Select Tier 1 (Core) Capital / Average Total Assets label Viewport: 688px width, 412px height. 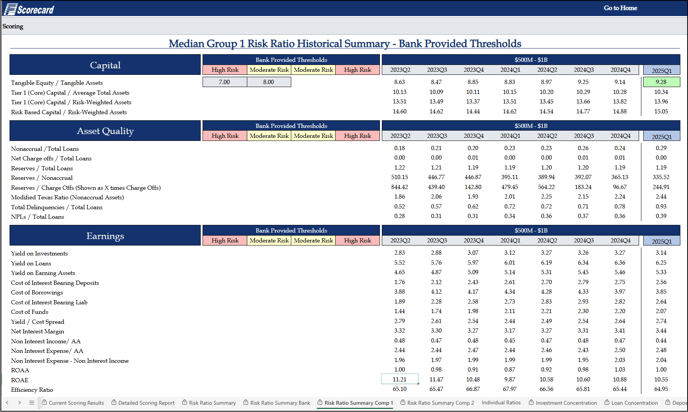point(70,93)
